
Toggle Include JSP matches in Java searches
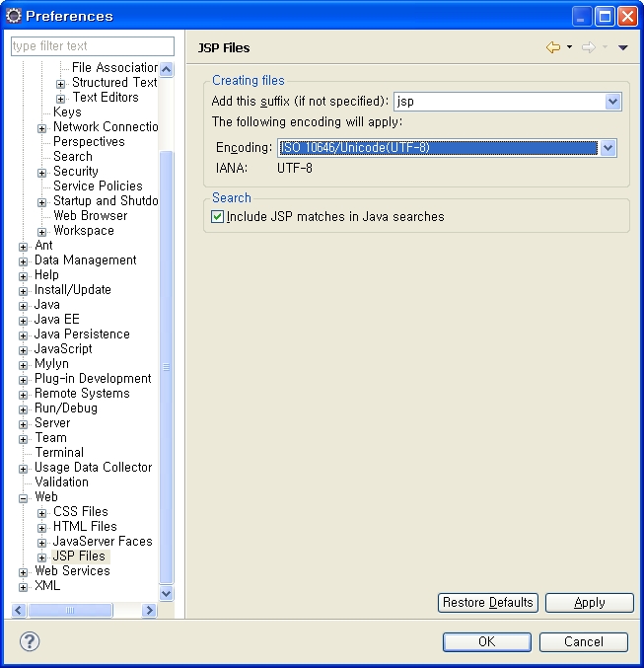click(218, 216)
